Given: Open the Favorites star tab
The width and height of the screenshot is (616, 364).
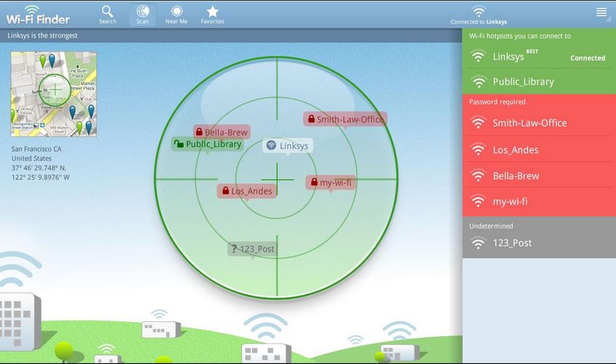Looking at the screenshot, I should (212, 15).
